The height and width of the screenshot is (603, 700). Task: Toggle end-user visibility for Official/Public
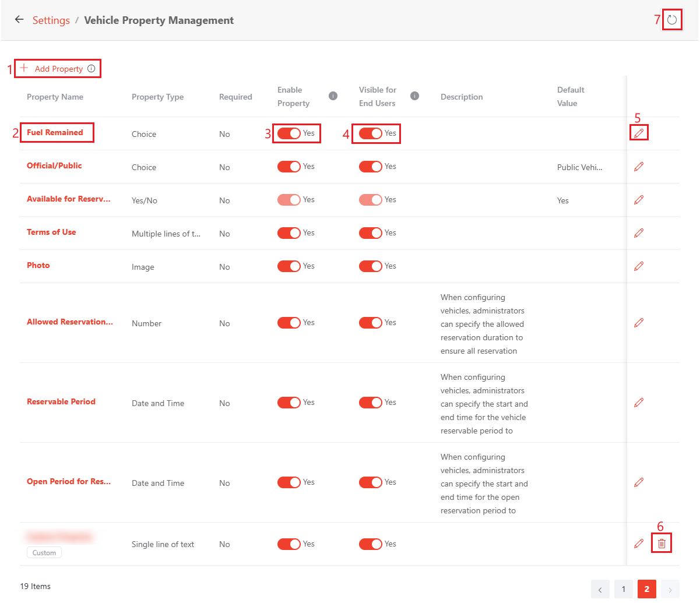point(371,167)
